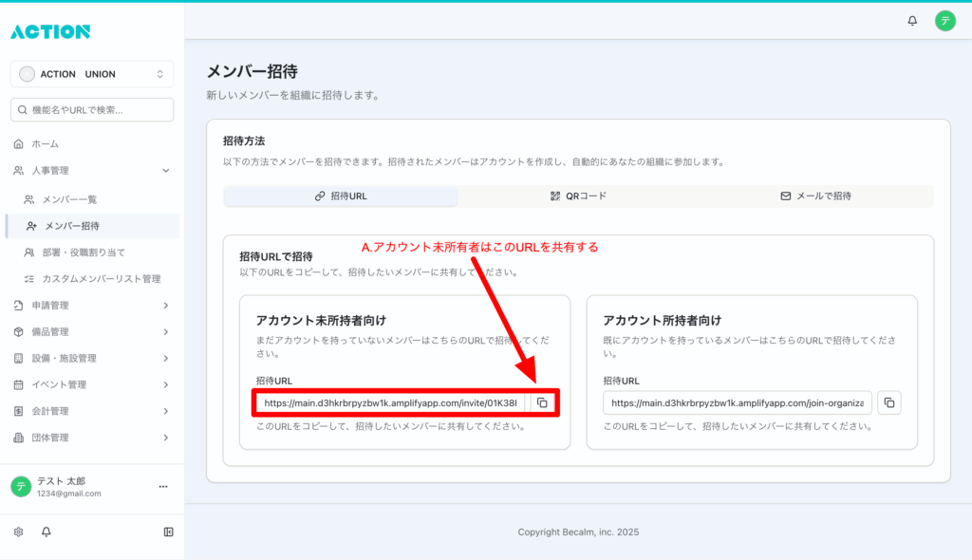Switch to the メールで招待 tab

pos(815,196)
